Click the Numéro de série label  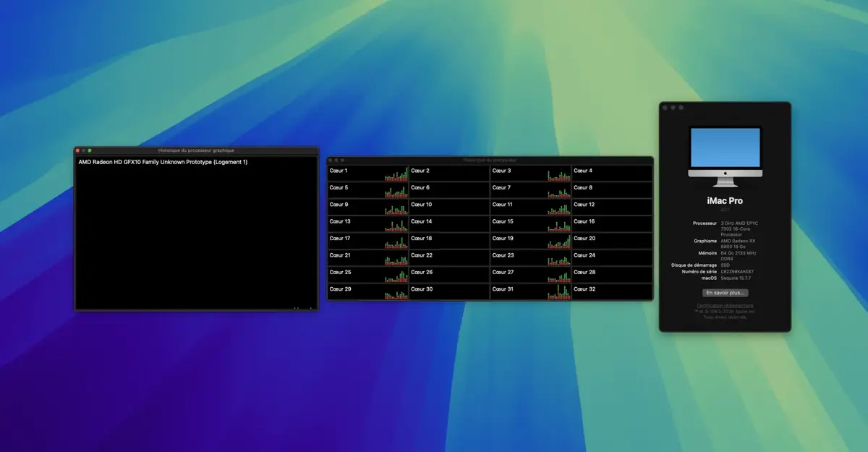[699, 271]
